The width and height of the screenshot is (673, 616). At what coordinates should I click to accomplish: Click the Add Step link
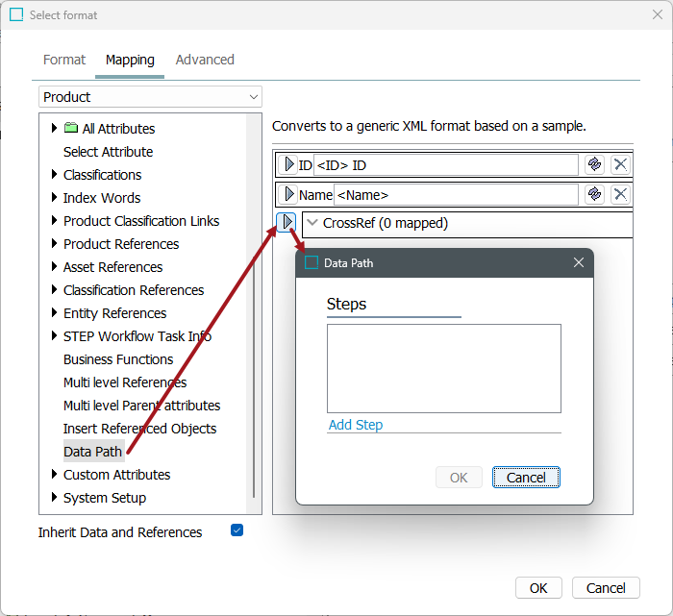[x=356, y=425]
